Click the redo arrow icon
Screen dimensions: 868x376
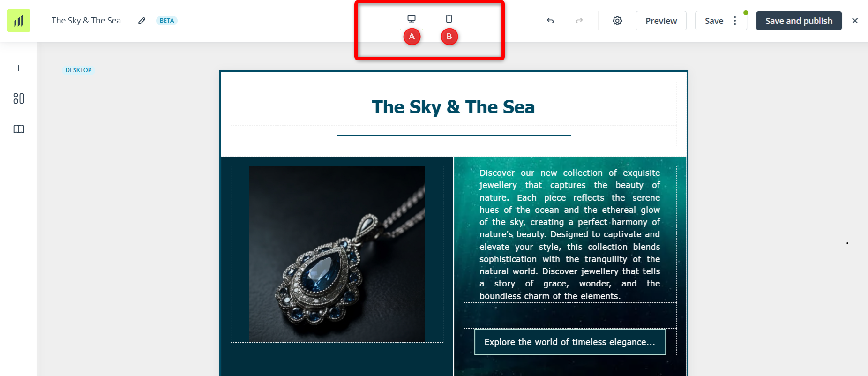point(579,21)
